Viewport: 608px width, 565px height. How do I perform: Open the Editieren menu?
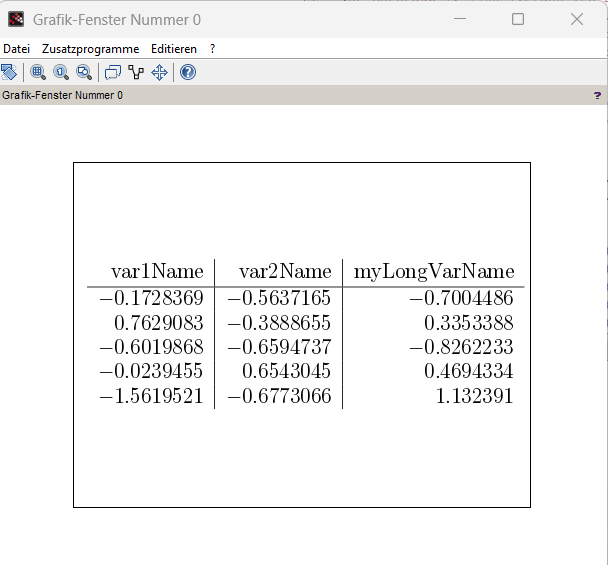pos(174,49)
